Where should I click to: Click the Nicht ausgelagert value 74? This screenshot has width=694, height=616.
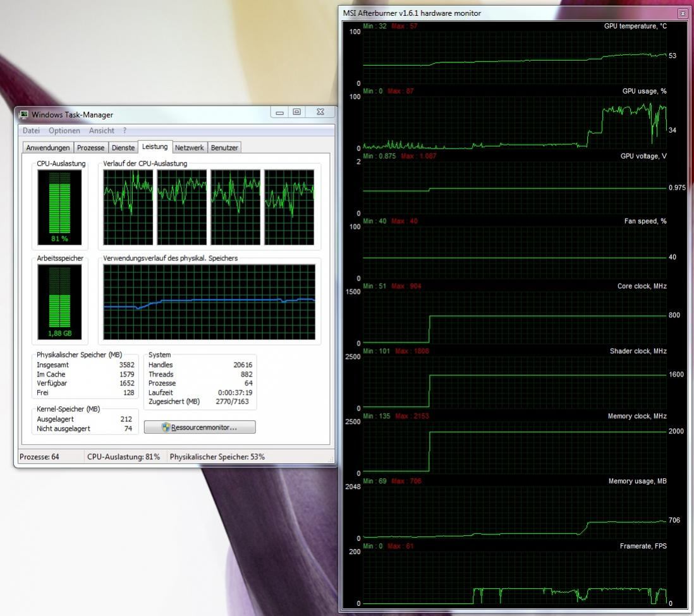pyautogui.click(x=128, y=428)
